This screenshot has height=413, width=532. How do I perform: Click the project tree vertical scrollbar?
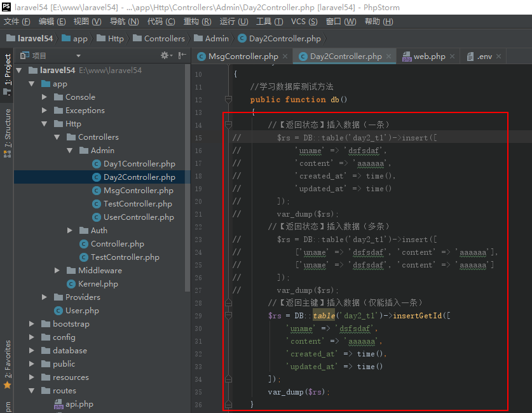(x=188, y=178)
